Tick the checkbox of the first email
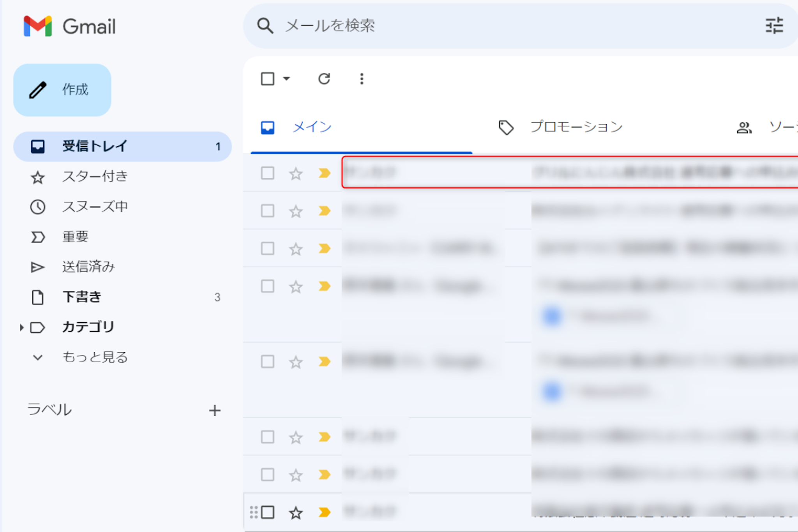Viewport: 798px width, 532px height. (x=267, y=173)
